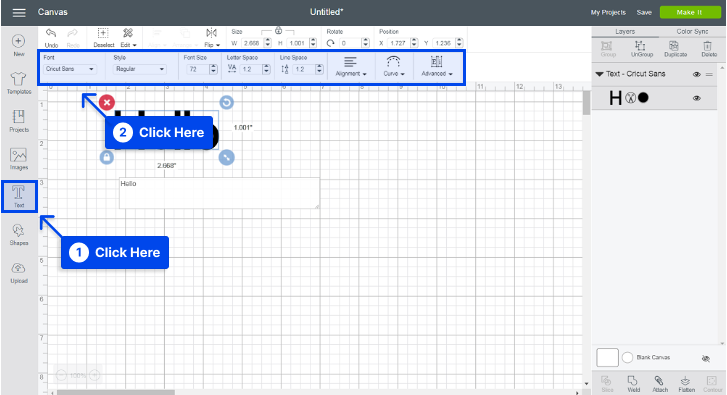Click the canvas vertical scrollbar
Image resolution: width=727 pixels, height=395 pixels.
(x=586, y=102)
